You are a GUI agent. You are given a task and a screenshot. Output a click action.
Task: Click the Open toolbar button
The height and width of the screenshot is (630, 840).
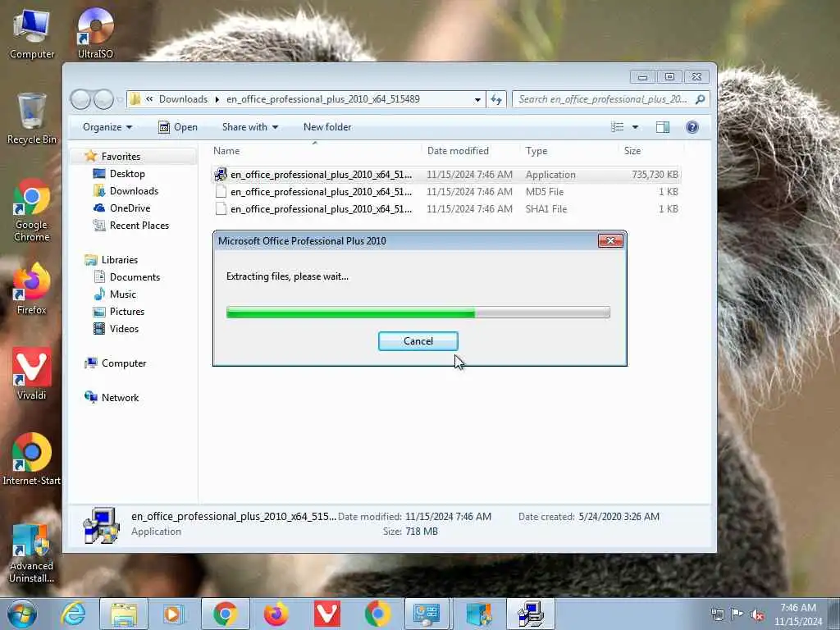click(178, 127)
